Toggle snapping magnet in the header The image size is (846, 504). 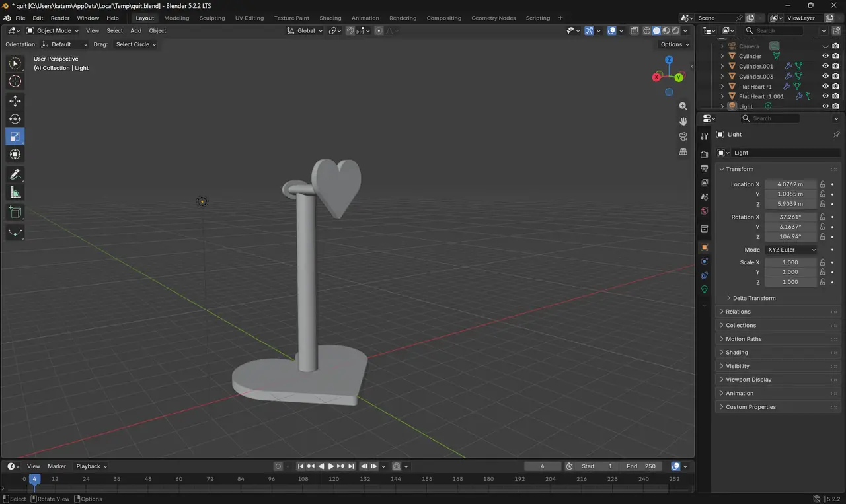[x=350, y=30]
